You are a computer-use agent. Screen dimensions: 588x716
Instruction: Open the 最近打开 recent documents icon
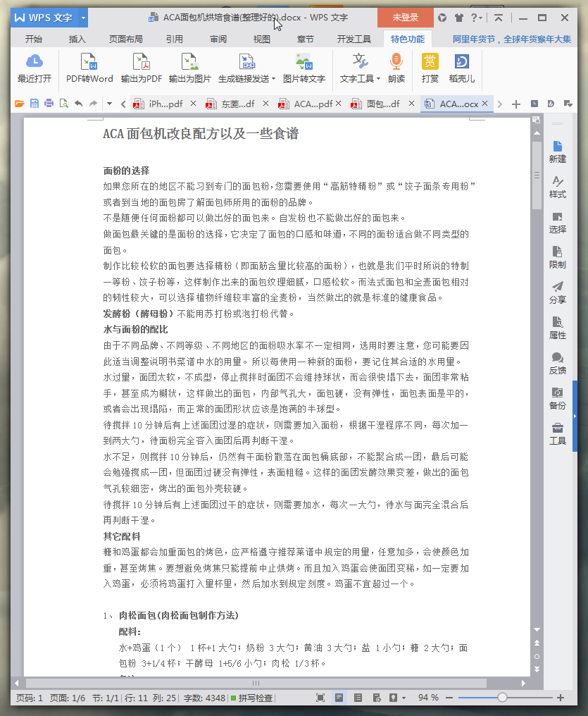click(x=35, y=68)
